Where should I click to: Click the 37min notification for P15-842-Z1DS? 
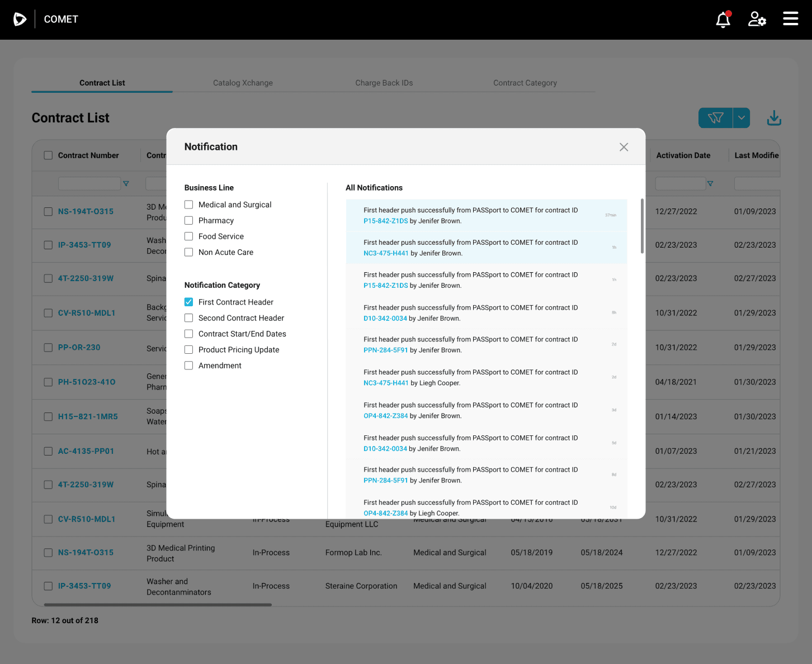[487, 215]
